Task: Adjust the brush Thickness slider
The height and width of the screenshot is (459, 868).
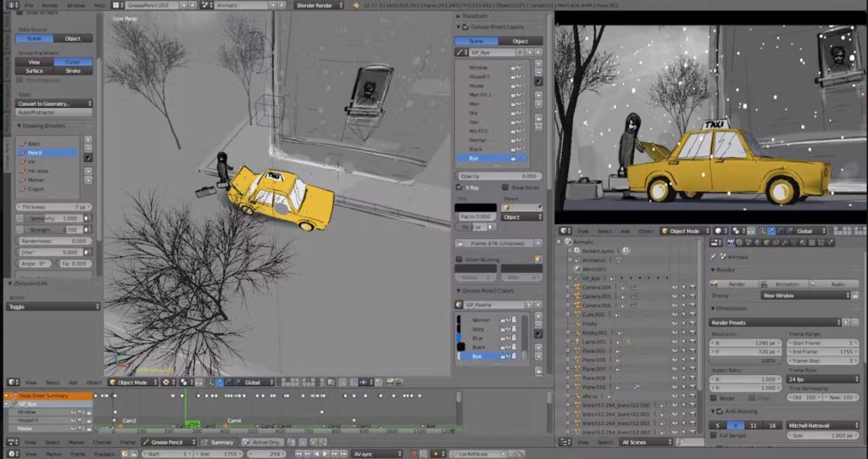Action: (52, 207)
